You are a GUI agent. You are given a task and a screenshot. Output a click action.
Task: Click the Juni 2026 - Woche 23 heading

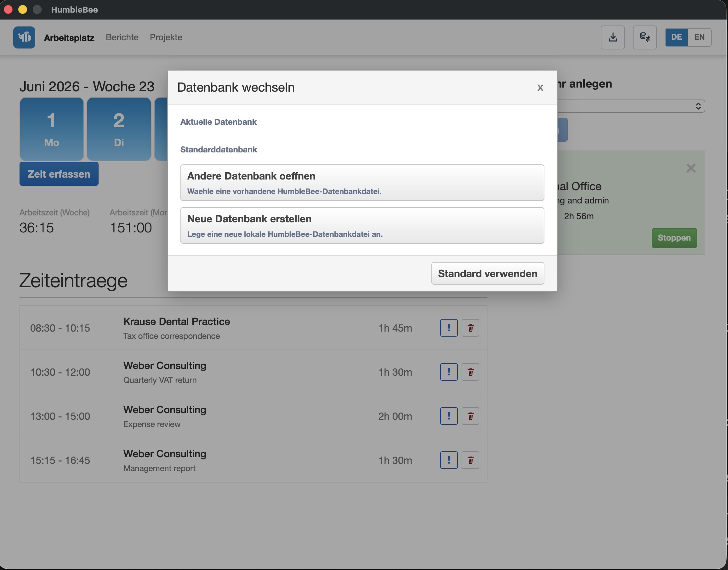[87, 86]
